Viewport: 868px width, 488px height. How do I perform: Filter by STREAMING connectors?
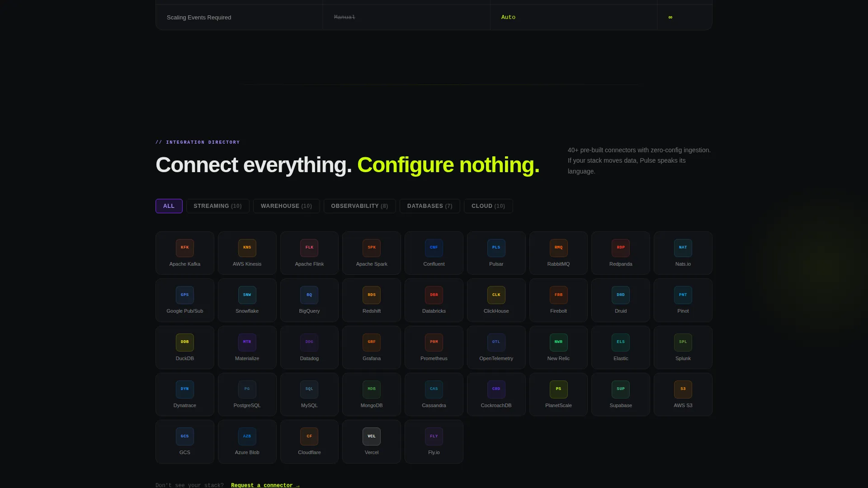218,206
